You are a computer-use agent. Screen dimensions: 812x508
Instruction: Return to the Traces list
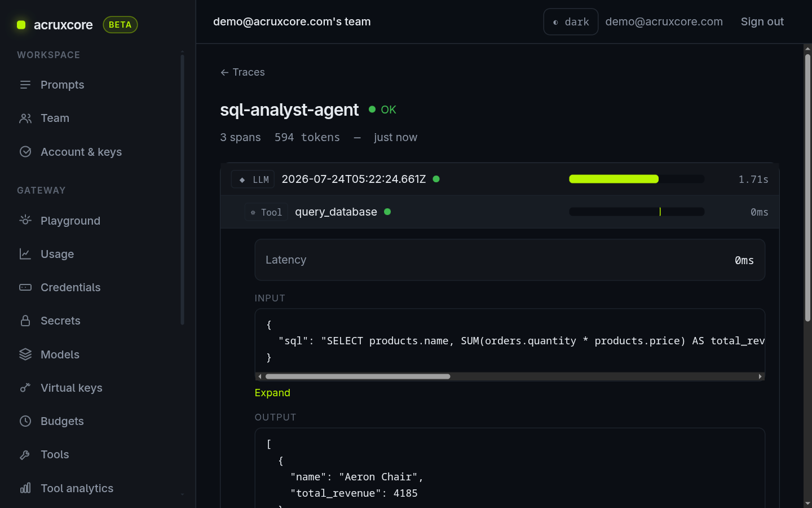(x=242, y=72)
